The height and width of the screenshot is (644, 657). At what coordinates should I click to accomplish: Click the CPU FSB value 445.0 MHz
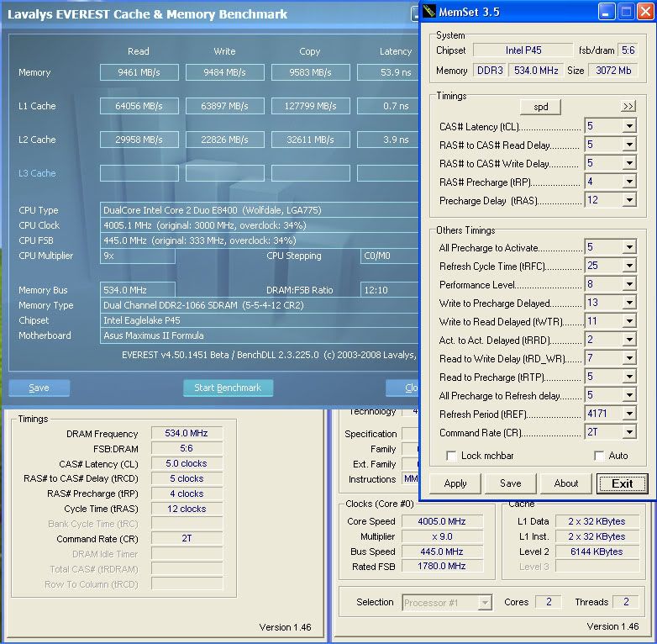tap(260, 240)
